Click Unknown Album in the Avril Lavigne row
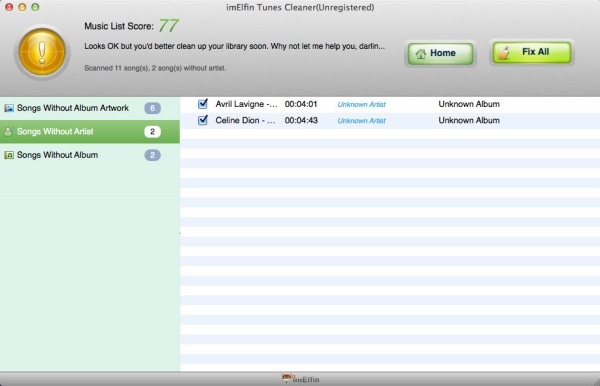The image size is (600, 386). [x=469, y=104]
